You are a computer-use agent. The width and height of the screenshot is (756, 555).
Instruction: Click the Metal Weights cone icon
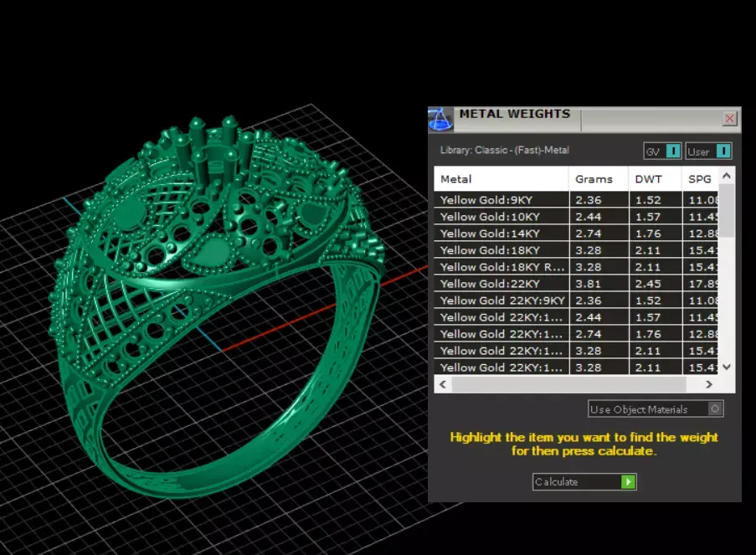pyautogui.click(x=440, y=119)
